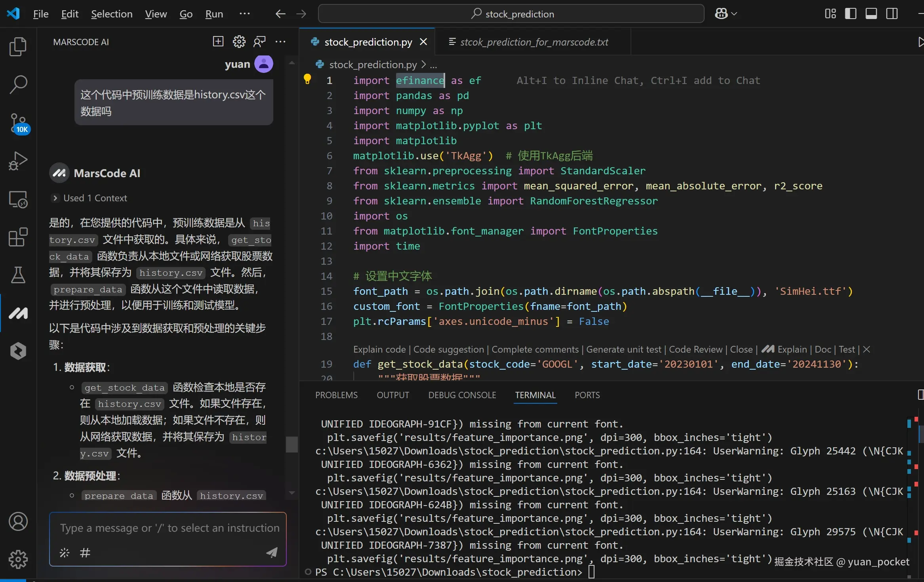The height and width of the screenshot is (582, 924).
Task: Expand the Used 1 Context section
Action: pos(55,198)
